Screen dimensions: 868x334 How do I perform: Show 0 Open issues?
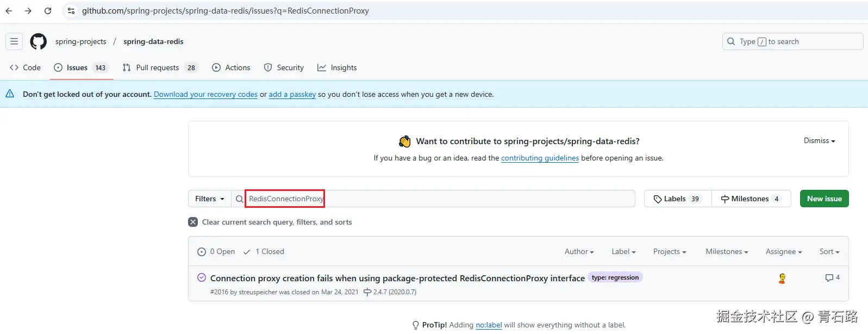pyautogui.click(x=216, y=251)
